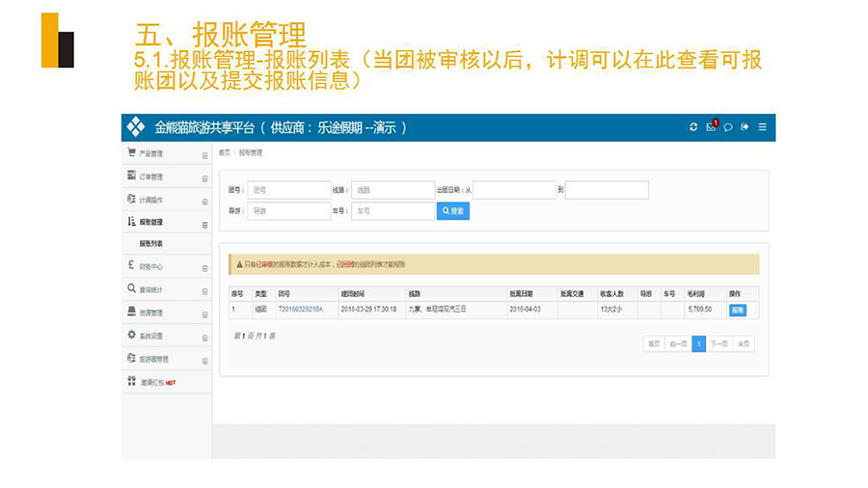Select the 报账列表 submenu item
Image resolution: width=868 pixels, height=488 pixels.
point(151,244)
